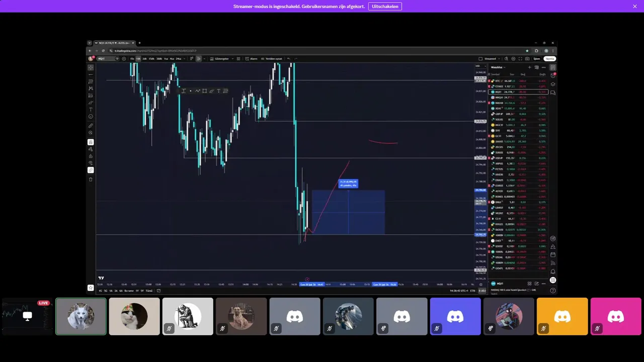Select the 4sa timeframe
644x362 pixels.
172,58
